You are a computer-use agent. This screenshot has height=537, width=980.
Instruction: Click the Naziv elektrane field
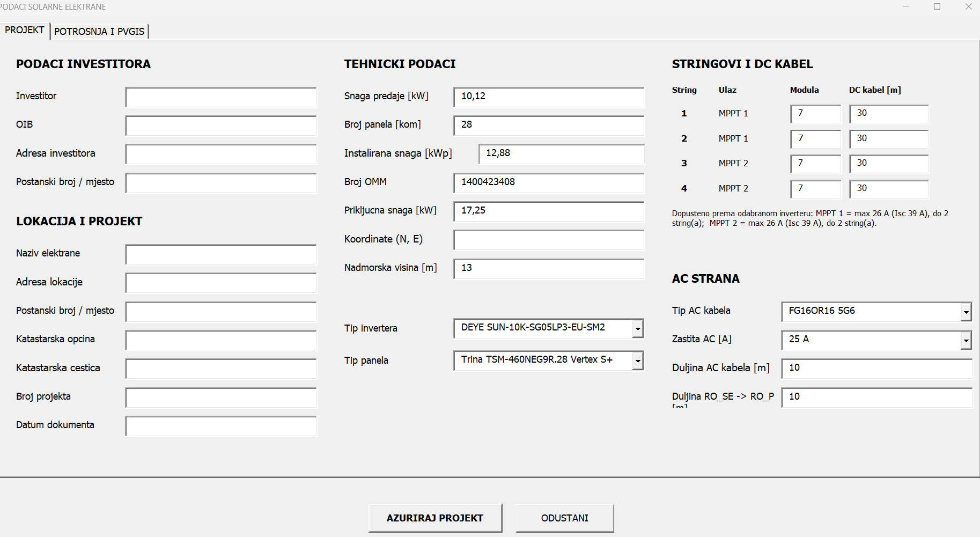tap(221, 254)
